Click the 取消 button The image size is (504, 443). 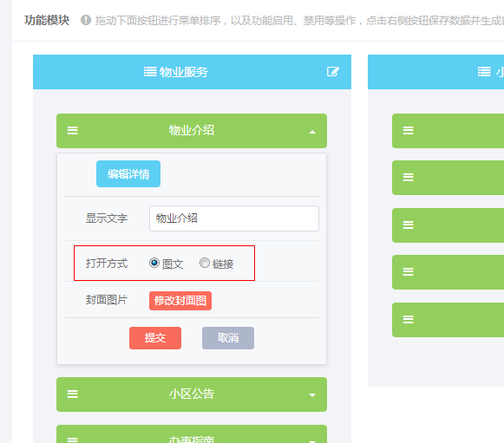tap(228, 338)
